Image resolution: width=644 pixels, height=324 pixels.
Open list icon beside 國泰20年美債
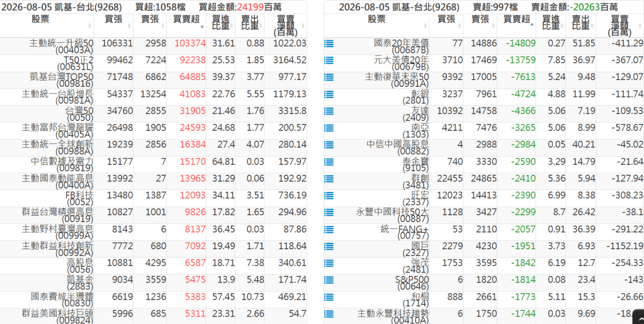pyautogui.click(x=329, y=43)
